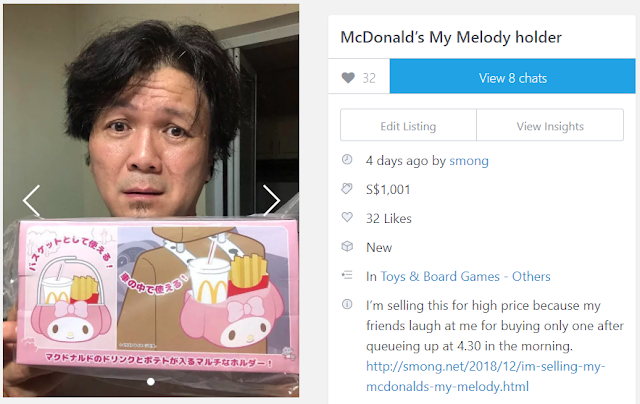Image resolution: width=640 pixels, height=404 pixels.
Task: Visit seller profile smong
Action: click(469, 161)
